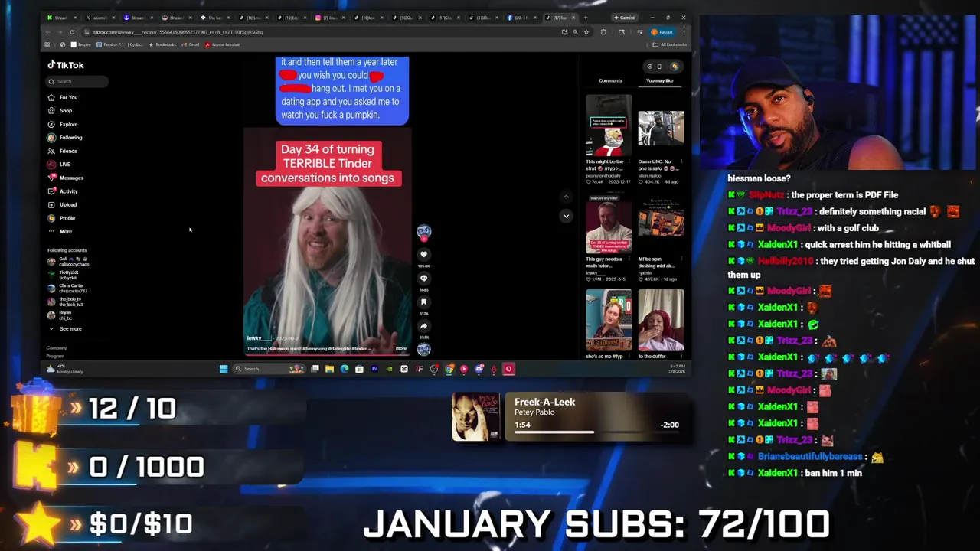Image resolution: width=980 pixels, height=551 pixels.
Task: Open a new browser tab
Action: (586, 18)
